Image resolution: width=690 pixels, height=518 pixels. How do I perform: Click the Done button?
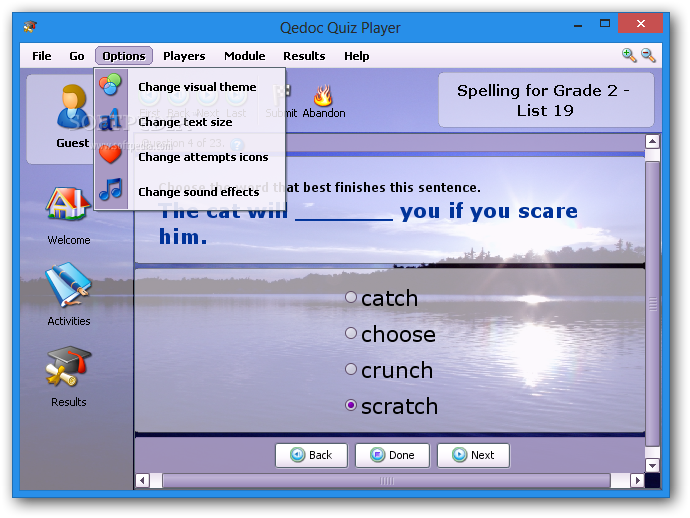click(392, 455)
